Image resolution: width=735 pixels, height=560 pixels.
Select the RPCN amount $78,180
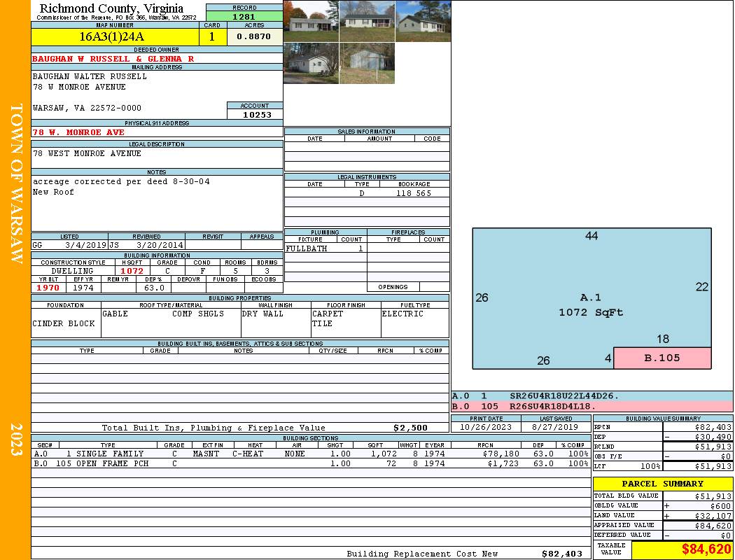tap(500, 454)
